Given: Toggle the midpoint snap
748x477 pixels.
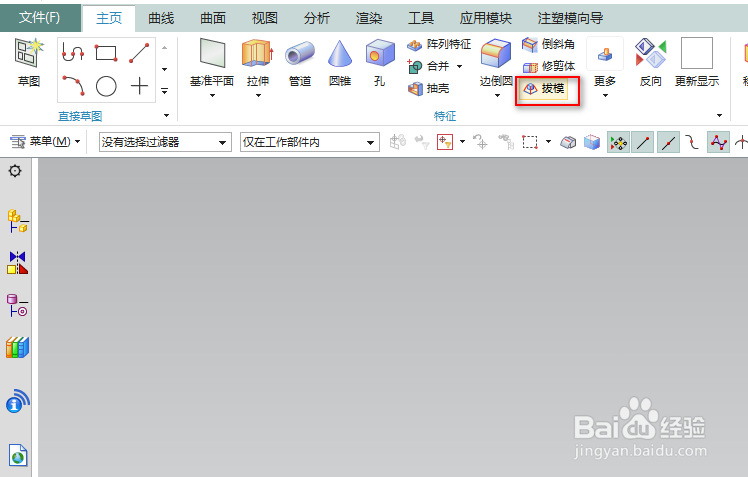Looking at the screenshot, I should (x=668, y=142).
